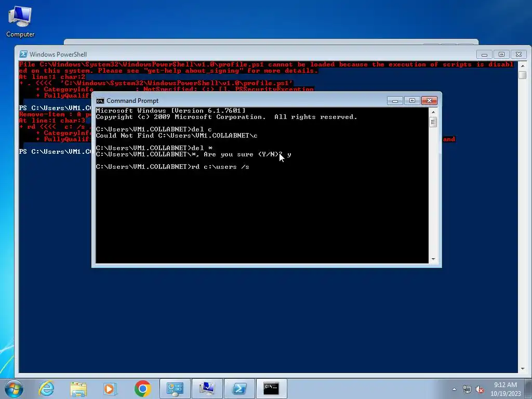The height and width of the screenshot is (399, 532).
Task: Click the Windows PowerShell title bar icon
Action: coord(23,54)
